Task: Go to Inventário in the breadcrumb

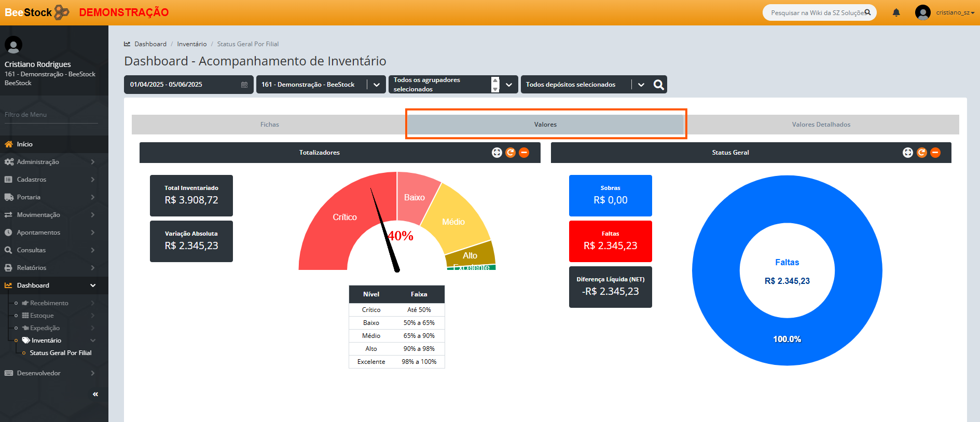Action: [191, 44]
